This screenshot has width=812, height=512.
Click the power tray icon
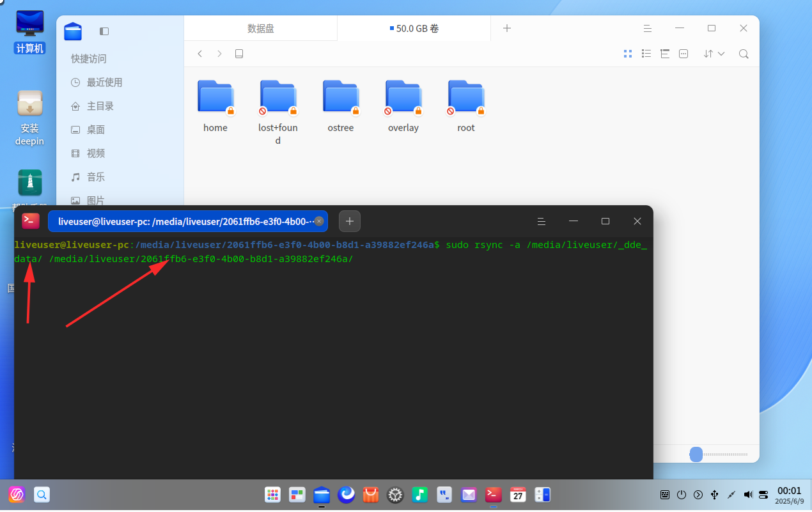pyautogui.click(x=682, y=494)
